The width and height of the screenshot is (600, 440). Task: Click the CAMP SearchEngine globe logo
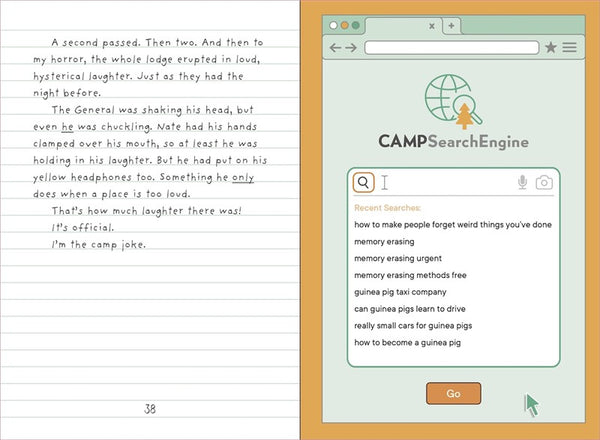tap(453, 102)
